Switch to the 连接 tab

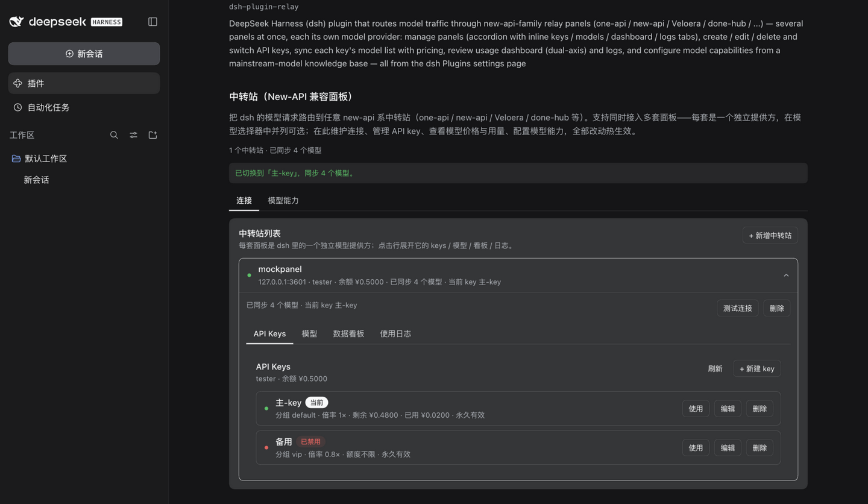(x=244, y=200)
